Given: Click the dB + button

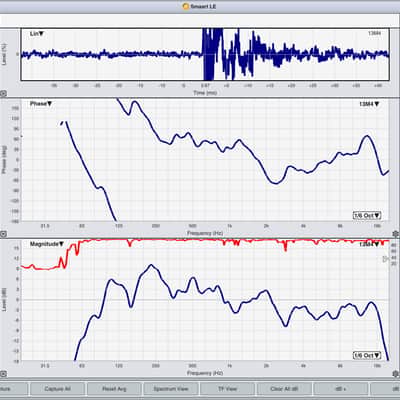Looking at the screenshot, I should (341, 389).
